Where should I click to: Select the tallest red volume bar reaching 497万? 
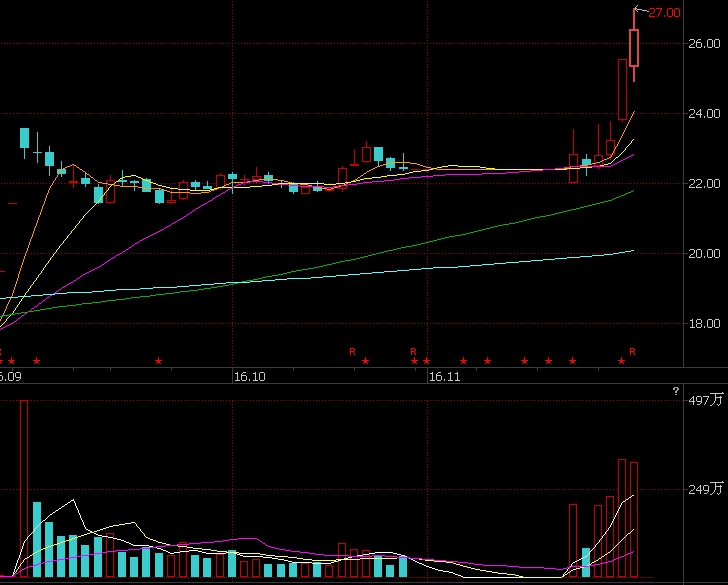(24, 488)
